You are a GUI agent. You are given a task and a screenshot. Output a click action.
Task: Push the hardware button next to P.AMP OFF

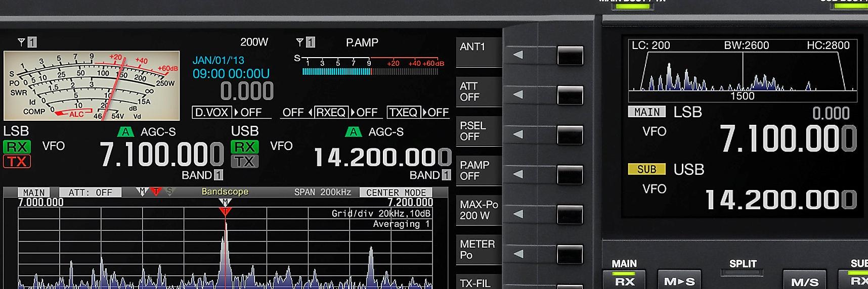pos(570,175)
